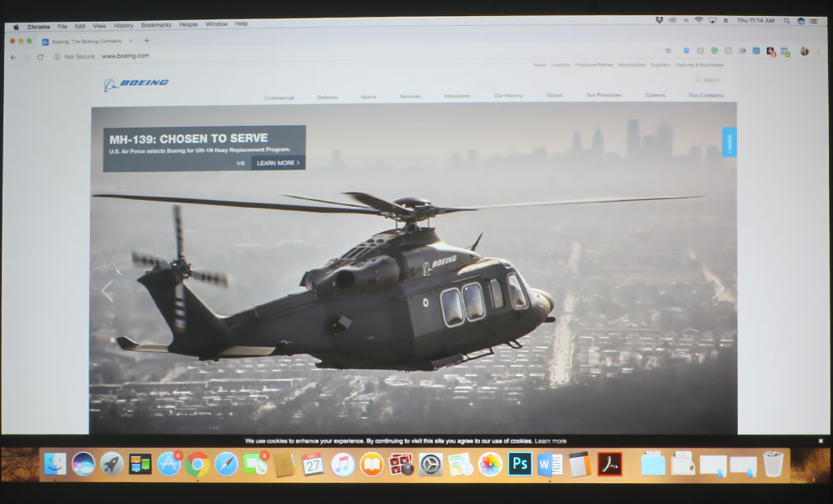Open the Space navigation link
The image size is (833, 504).
[x=368, y=97]
